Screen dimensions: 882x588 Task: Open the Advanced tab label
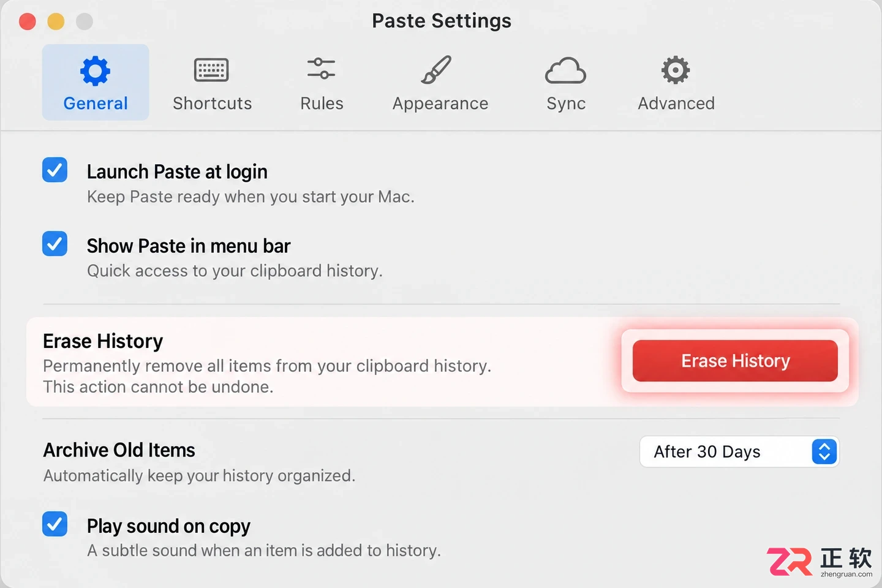click(x=676, y=104)
